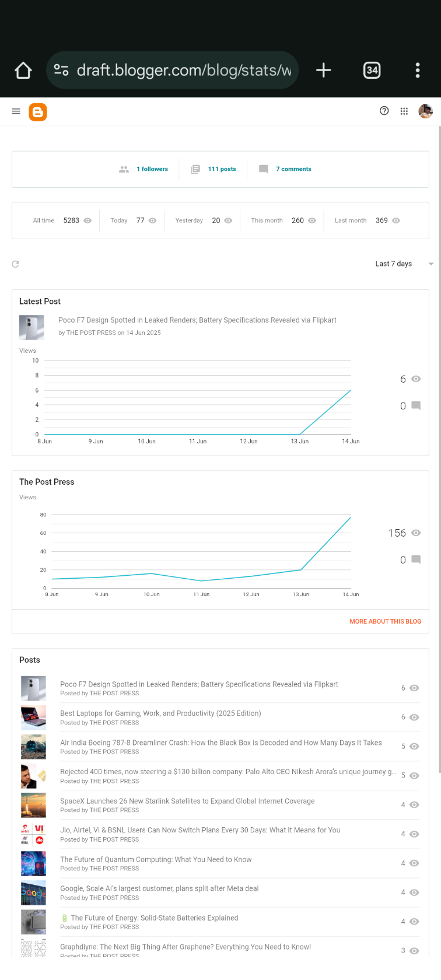Image resolution: width=441 pixels, height=980 pixels.
Task: Open a new browser tab
Action: pos(323,71)
